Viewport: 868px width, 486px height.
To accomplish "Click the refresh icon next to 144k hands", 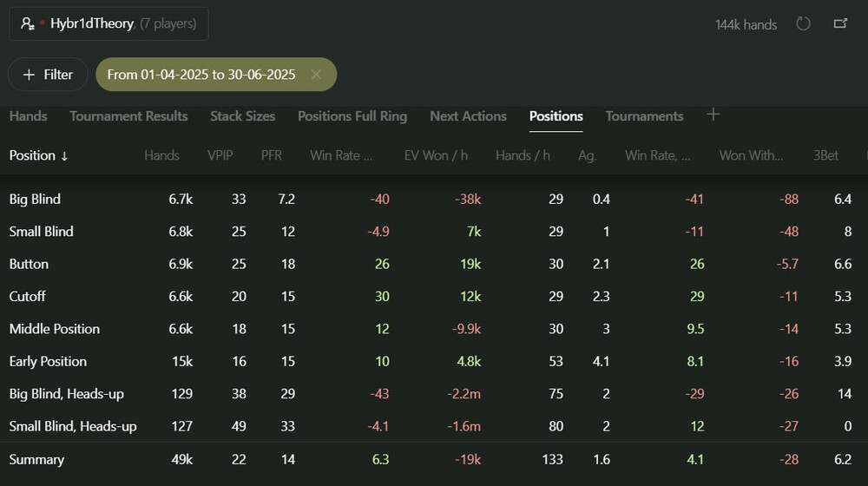I will pyautogui.click(x=803, y=23).
